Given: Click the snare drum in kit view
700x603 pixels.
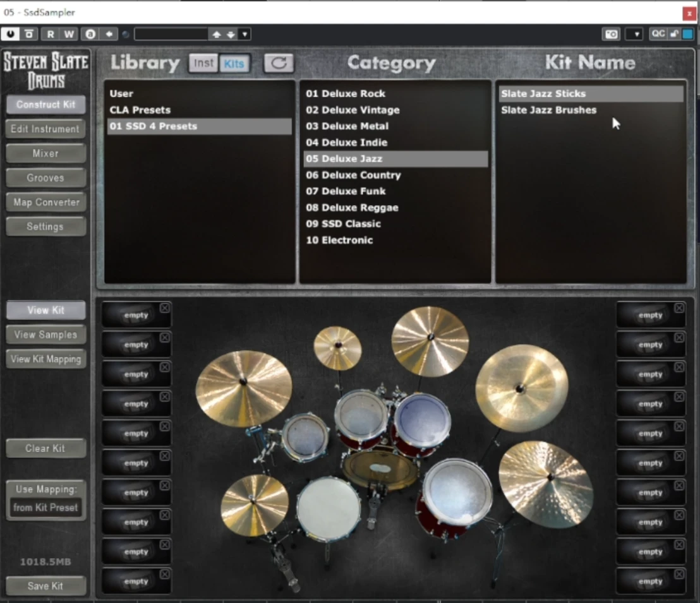Looking at the screenshot, I should click(329, 509).
